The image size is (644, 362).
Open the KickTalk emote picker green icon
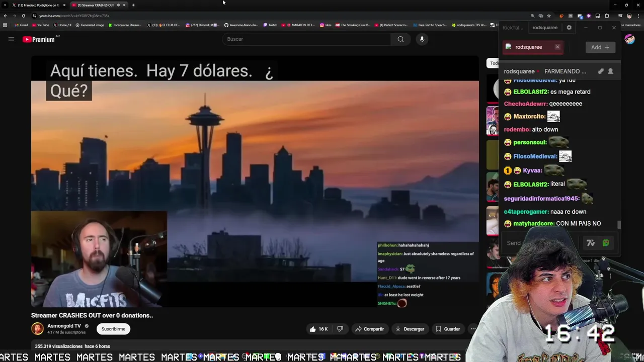tap(606, 243)
